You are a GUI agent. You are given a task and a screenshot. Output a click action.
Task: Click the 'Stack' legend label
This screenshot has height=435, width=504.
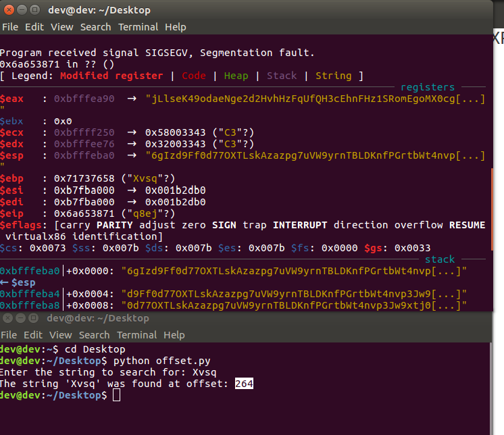click(282, 76)
